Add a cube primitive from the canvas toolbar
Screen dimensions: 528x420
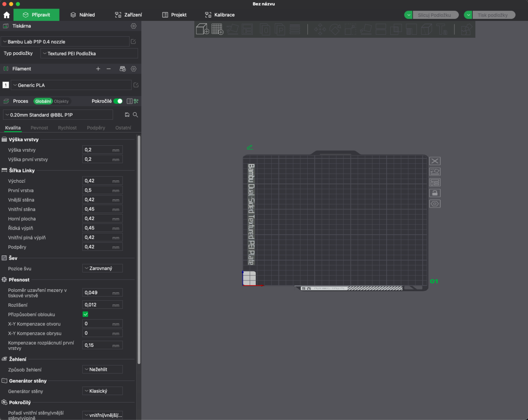point(202,29)
